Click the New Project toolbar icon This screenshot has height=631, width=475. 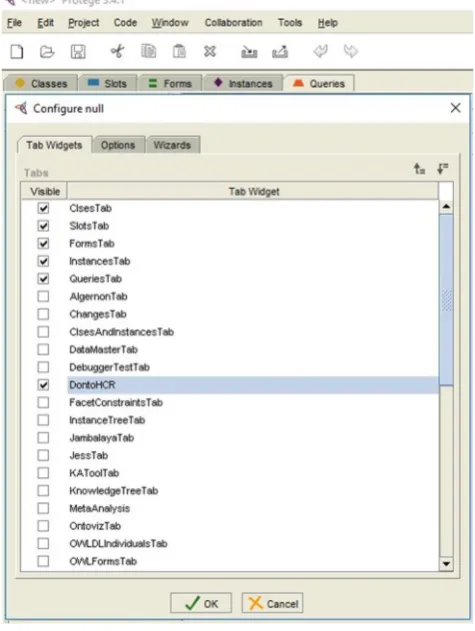click(x=17, y=52)
